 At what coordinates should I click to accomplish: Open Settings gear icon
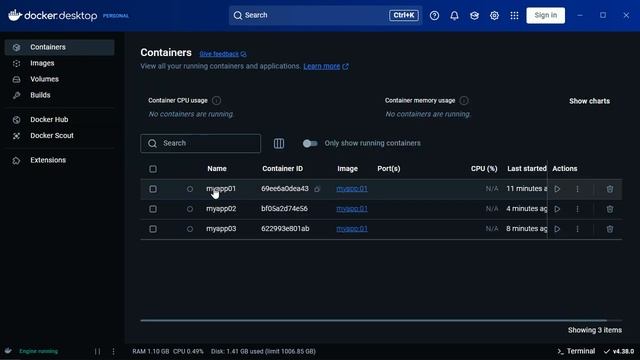494,16
